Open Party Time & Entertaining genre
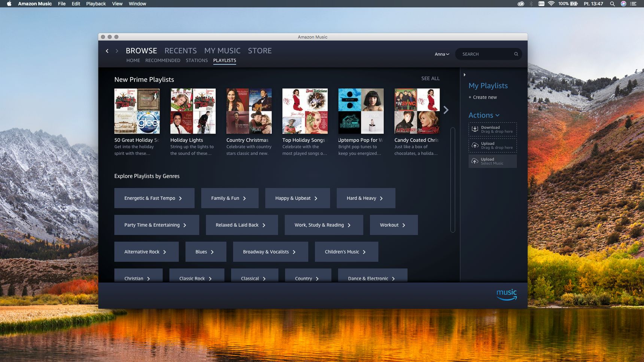The image size is (644, 362). [x=157, y=225]
